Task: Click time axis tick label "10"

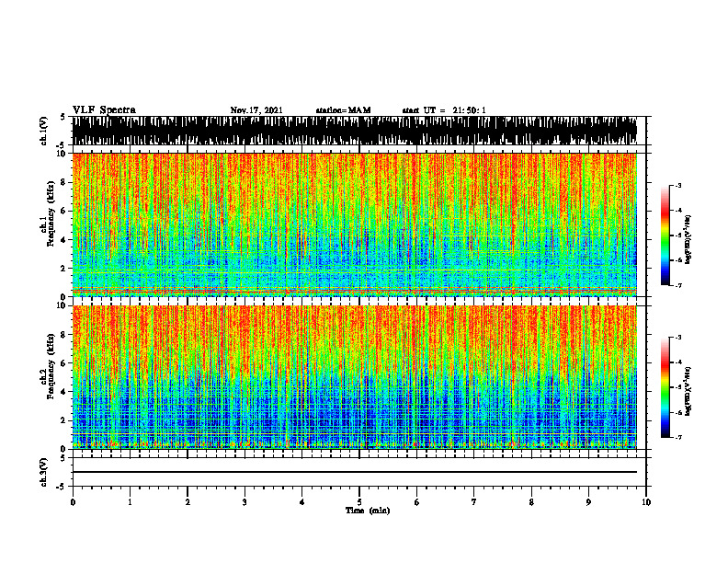Action: (x=646, y=502)
